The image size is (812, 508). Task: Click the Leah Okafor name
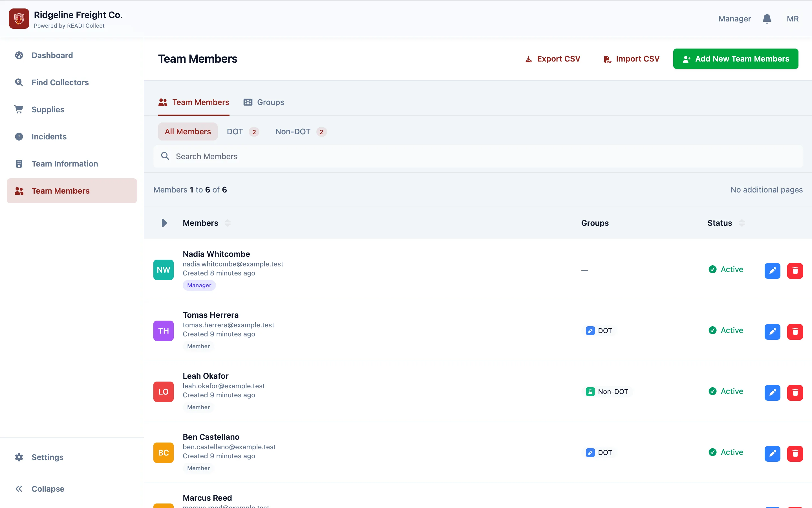coord(206,376)
